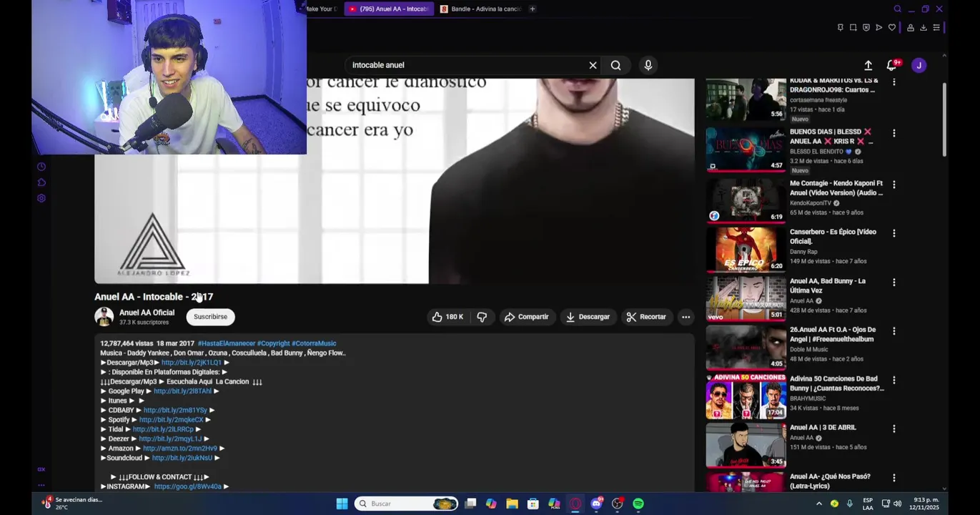Viewport: 980px width, 515px height.
Task: Open the Instagram goo.gl link
Action: coord(187,486)
